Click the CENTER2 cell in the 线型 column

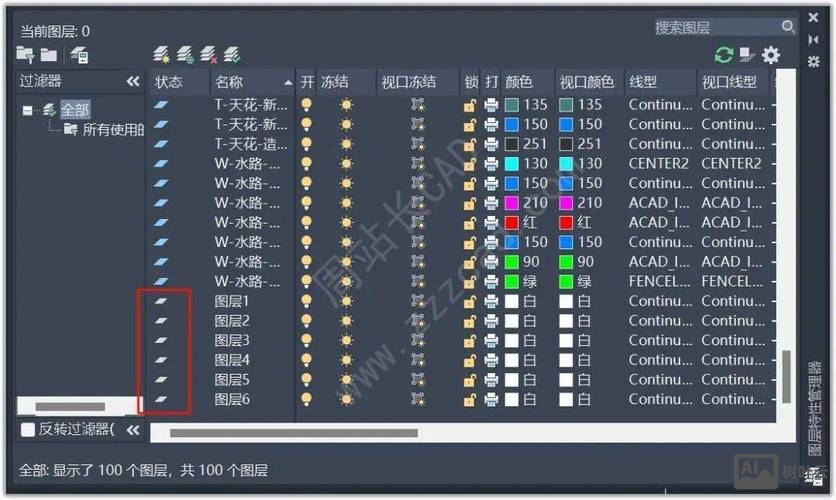point(658,164)
